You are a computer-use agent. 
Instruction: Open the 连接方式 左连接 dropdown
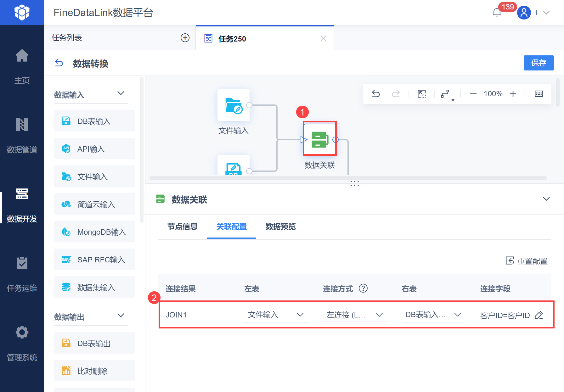point(354,315)
